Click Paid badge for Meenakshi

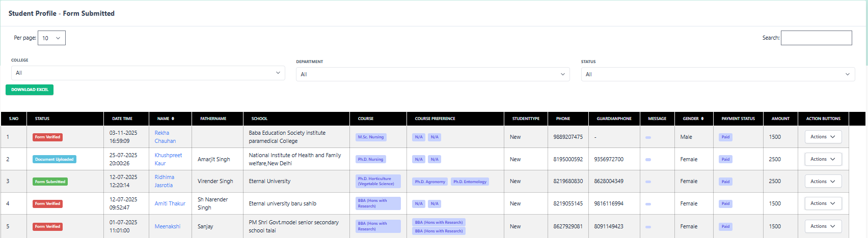click(725, 226)
